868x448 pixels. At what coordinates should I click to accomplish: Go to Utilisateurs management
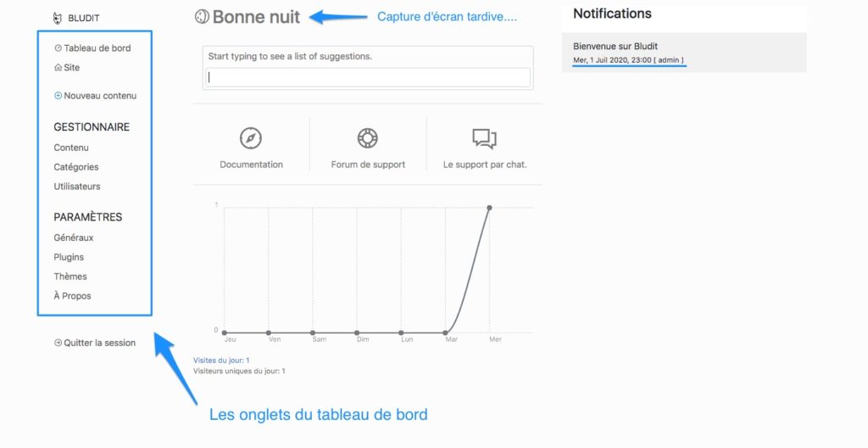click(x=77, y=187)
